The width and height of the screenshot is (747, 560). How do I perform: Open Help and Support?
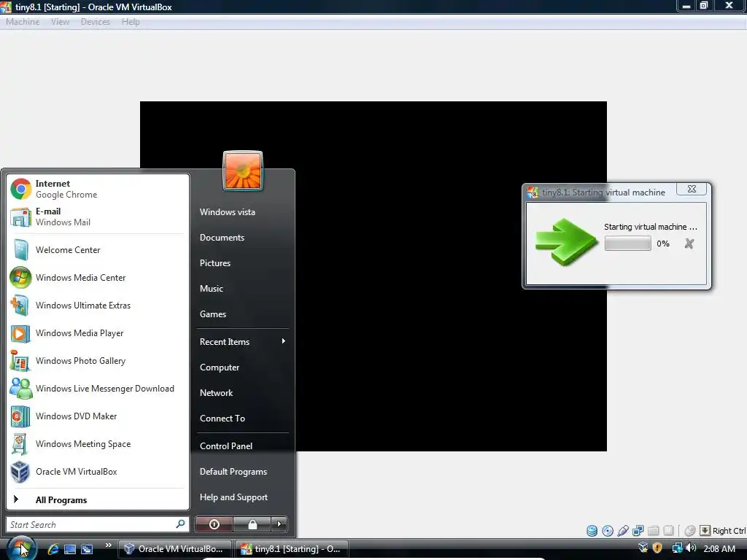234,497
